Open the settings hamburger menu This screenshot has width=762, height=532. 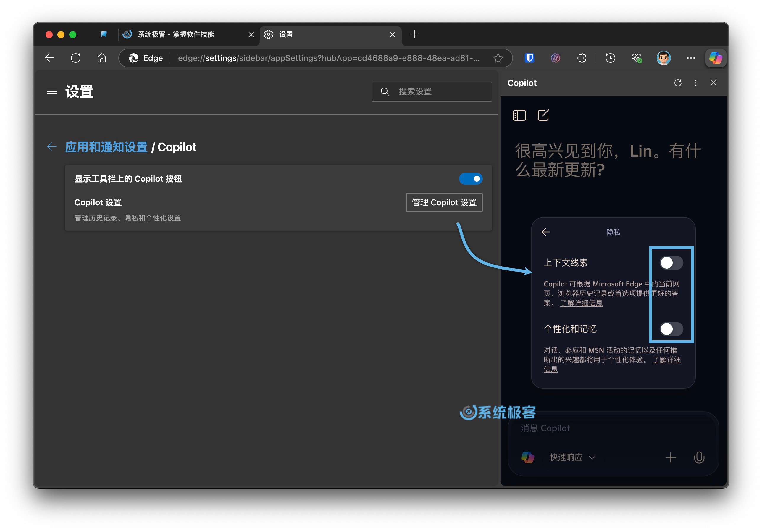pos(52,92)
